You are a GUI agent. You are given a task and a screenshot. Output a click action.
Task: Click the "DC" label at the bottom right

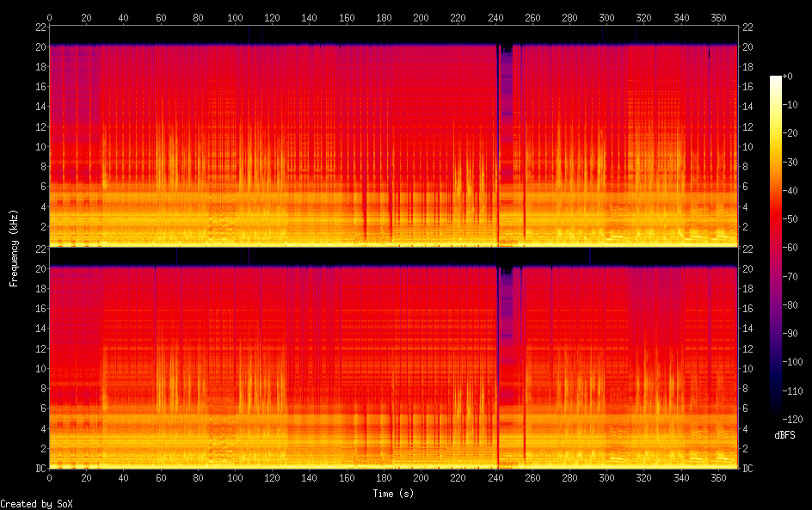coord(748,468)
